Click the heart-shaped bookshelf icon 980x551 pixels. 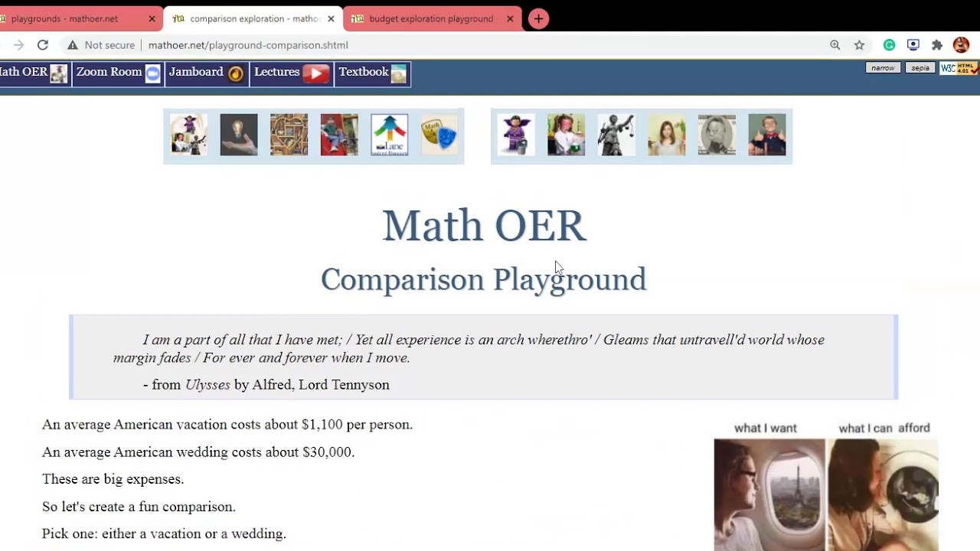coord(289,135)
